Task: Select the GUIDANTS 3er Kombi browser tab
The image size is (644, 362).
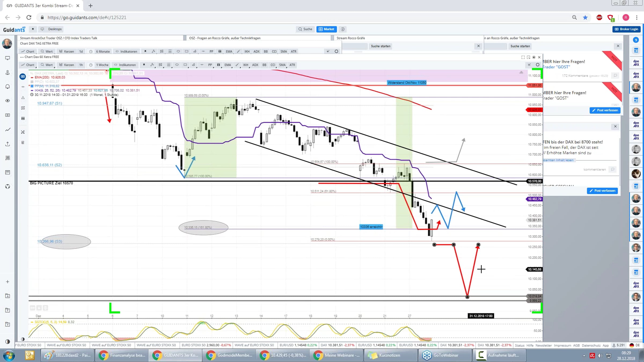Action: pyautogui.click(x=43, y=6)
